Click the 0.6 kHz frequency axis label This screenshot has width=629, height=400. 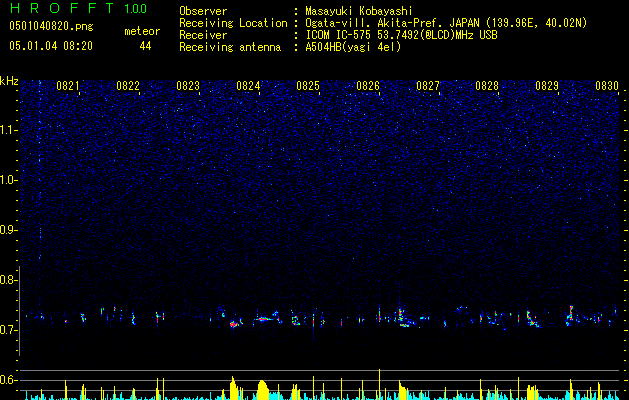[x=9, y=380]
